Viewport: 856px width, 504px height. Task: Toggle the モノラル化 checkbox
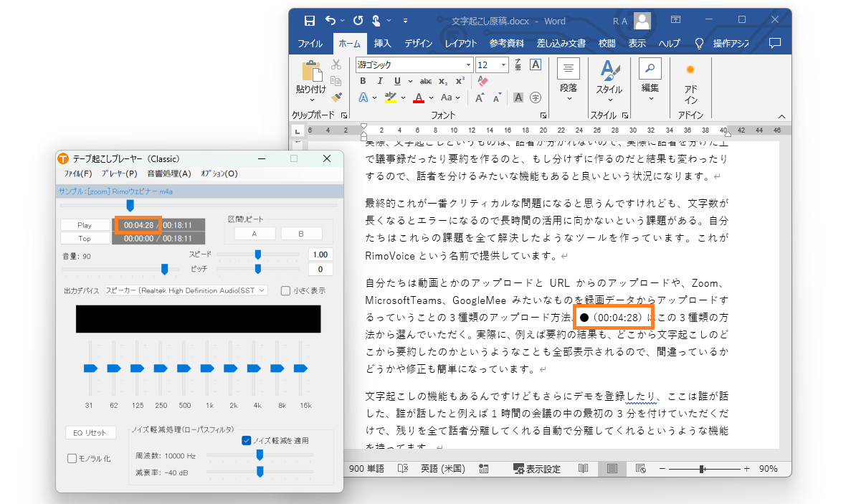point(72,458)
